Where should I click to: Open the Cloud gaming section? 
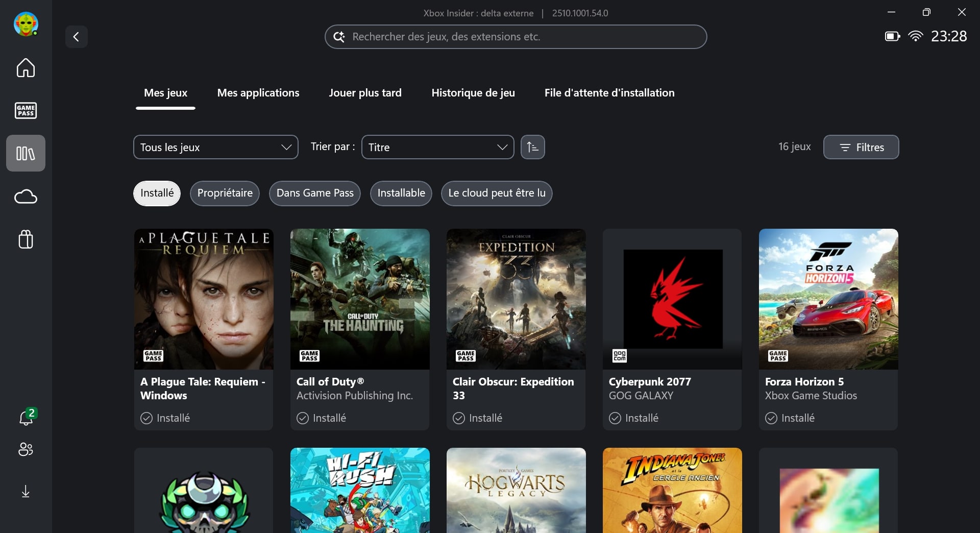pos(26,197)
